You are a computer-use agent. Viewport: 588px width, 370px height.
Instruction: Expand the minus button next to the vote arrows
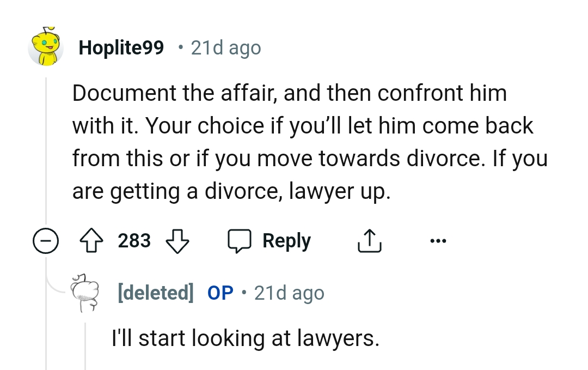tap(46, 240)
